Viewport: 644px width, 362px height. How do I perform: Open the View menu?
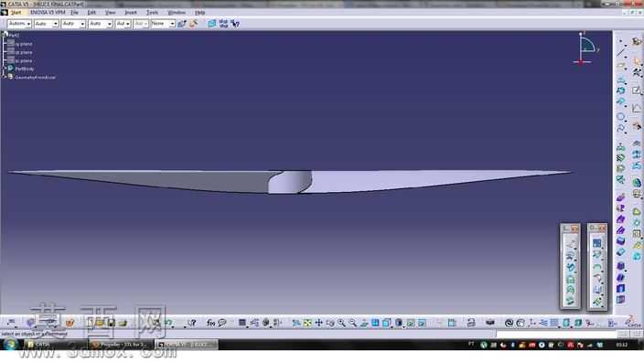point(110,12)
